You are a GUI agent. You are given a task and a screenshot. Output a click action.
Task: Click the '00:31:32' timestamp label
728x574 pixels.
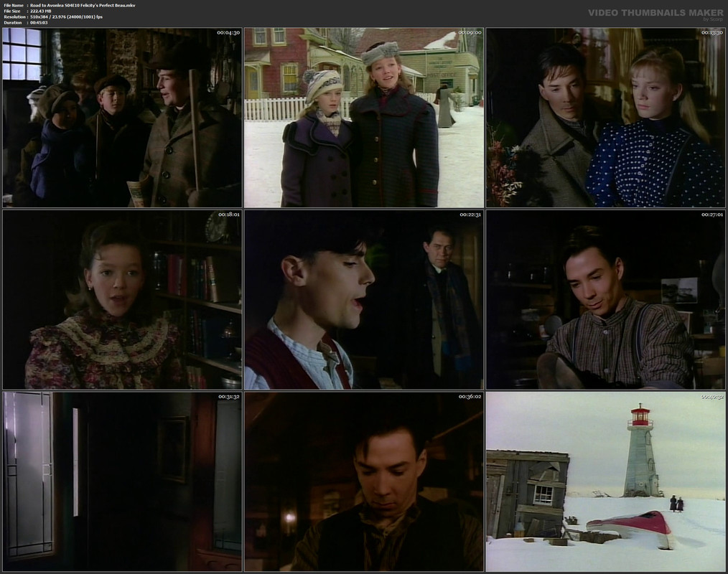click(229, 396)
